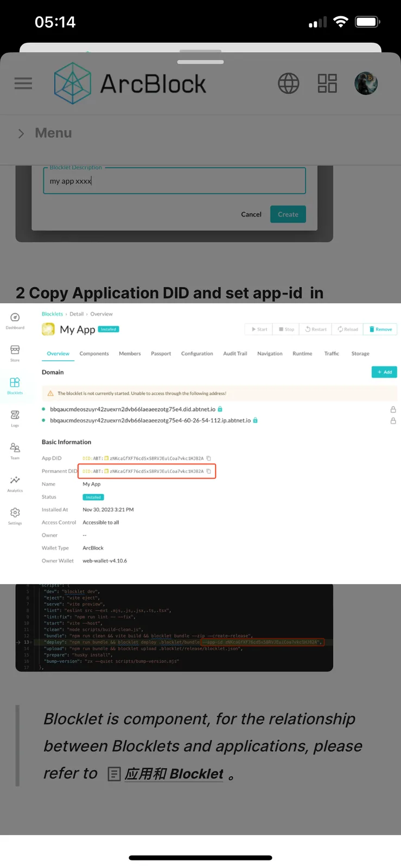Copy the App DID value
Screen dimensions: 401x868
coord(208,458)
